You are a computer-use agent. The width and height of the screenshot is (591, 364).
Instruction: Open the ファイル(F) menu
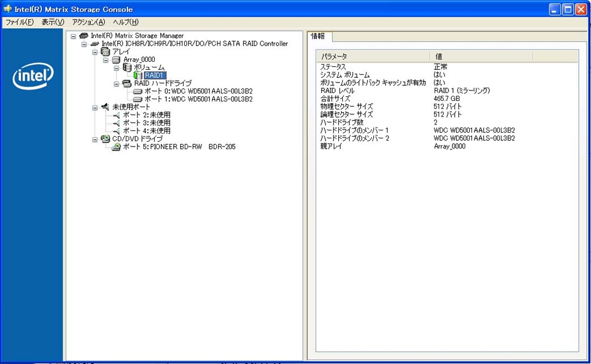20,22
